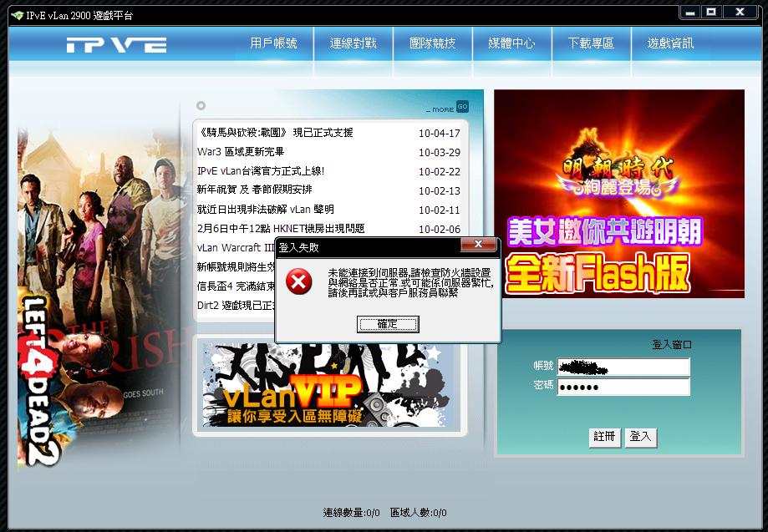The width and height of the screenshot is (768, 532).
Task: Open the 遊戲資訊 tab
Action: (x=670, y=43)
